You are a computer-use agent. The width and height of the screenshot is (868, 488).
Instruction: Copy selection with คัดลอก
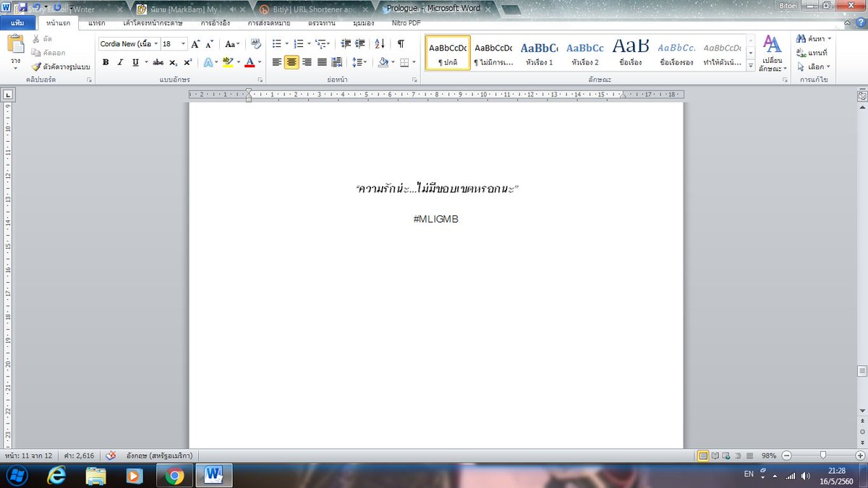(48, 53)
